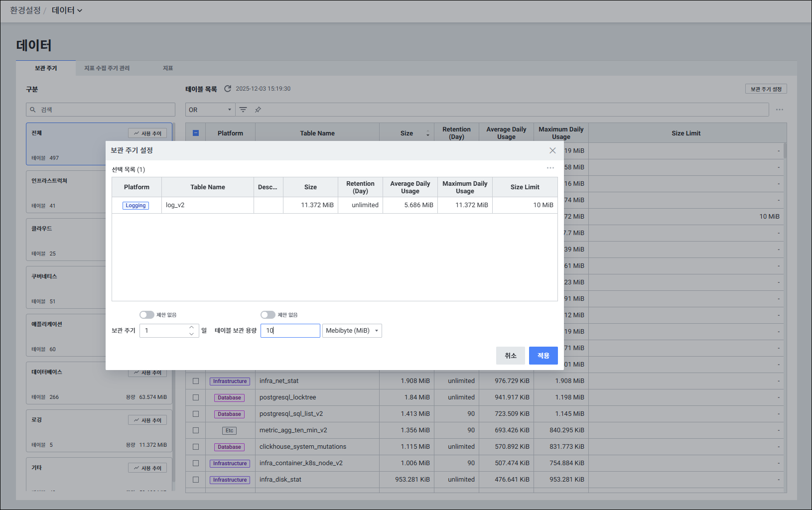Viewport: 812px width, 510px height.
Task: Click the filter lines icon in toolbar
Action: coord(243,110)
